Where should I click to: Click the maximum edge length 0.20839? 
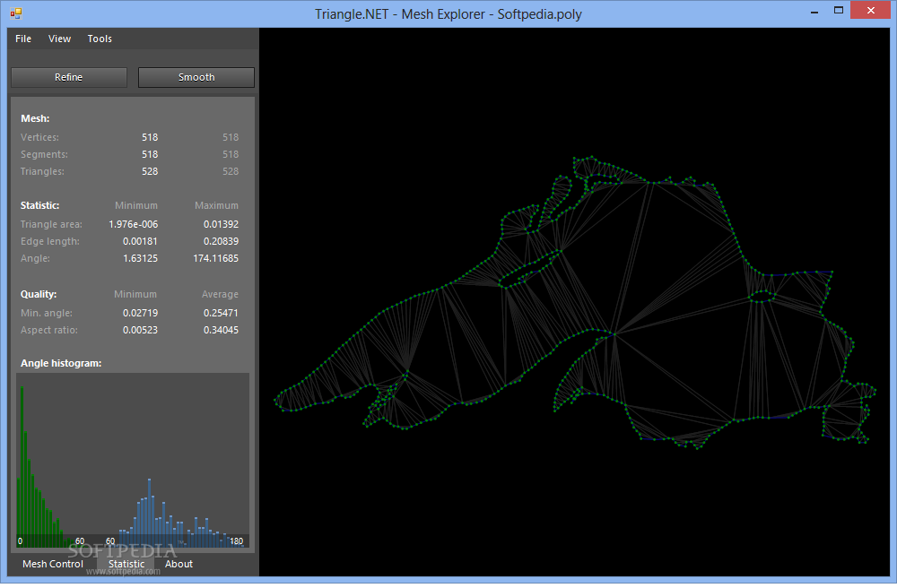[x=221, y=242]
